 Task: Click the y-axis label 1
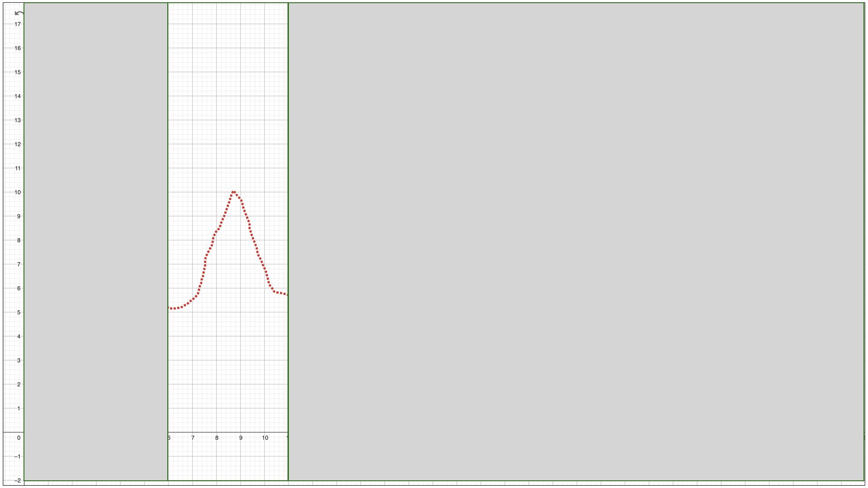tap(19, 408)
